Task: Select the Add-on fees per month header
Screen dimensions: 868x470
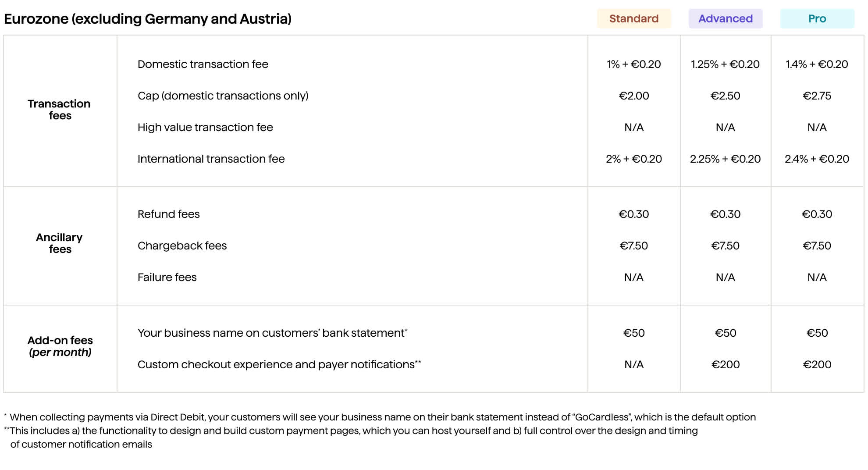Action: [x=60, y=346]
